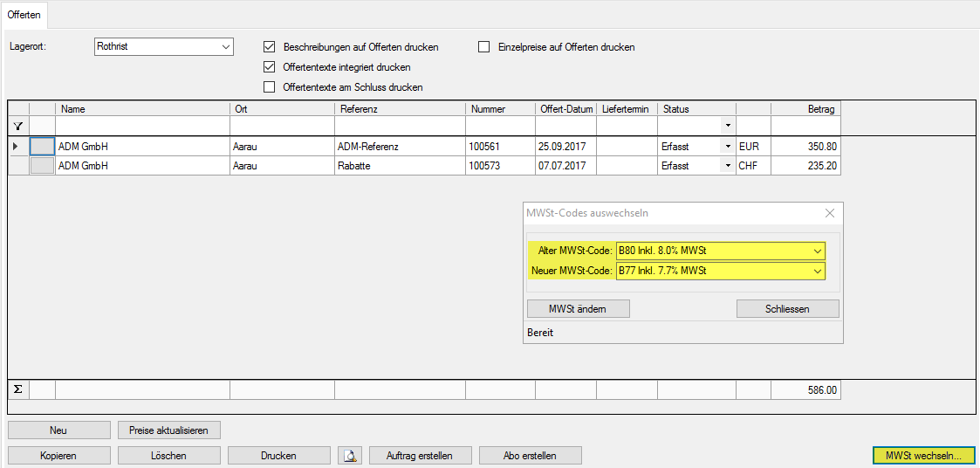Click the print preview magnifier icon
The width and height of the screenshot is (980, 468).
pyautogui.click(x=349, y=455)
